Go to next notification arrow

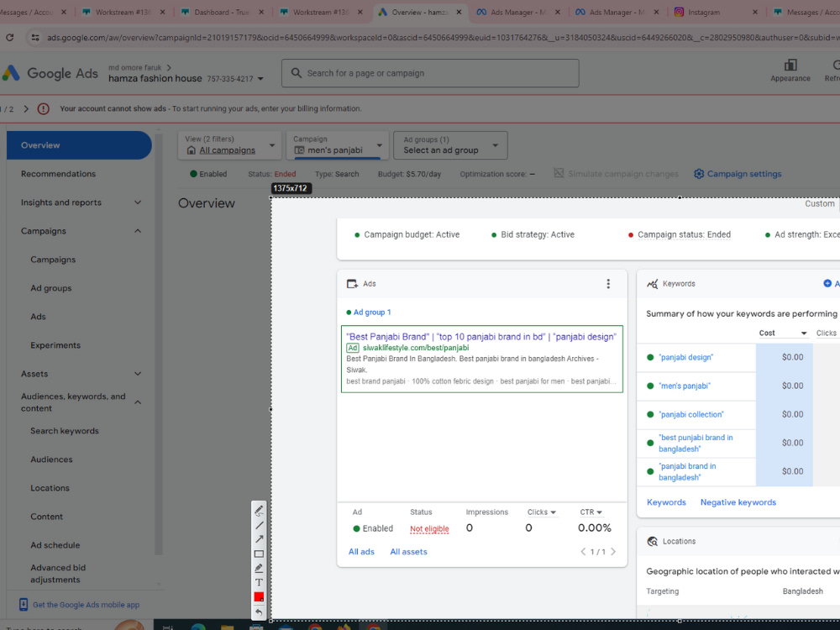tap(26, 108)
